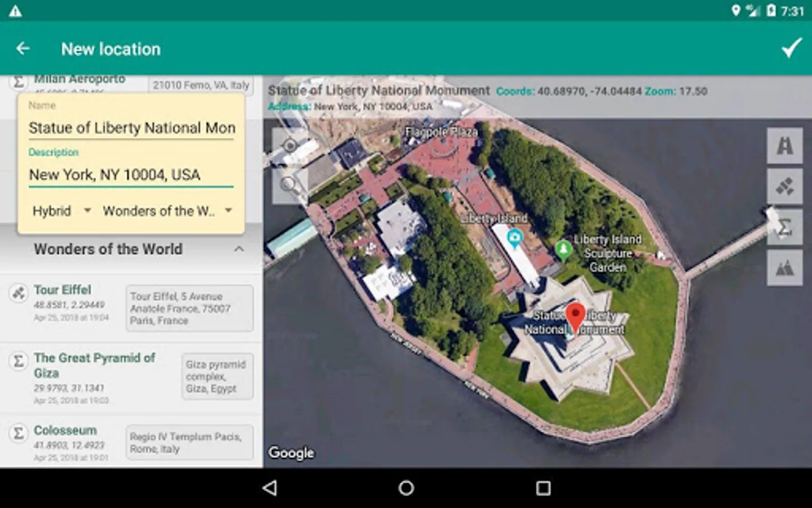
Task: Tap Android recent apps button
Action: tap(543, 488)
